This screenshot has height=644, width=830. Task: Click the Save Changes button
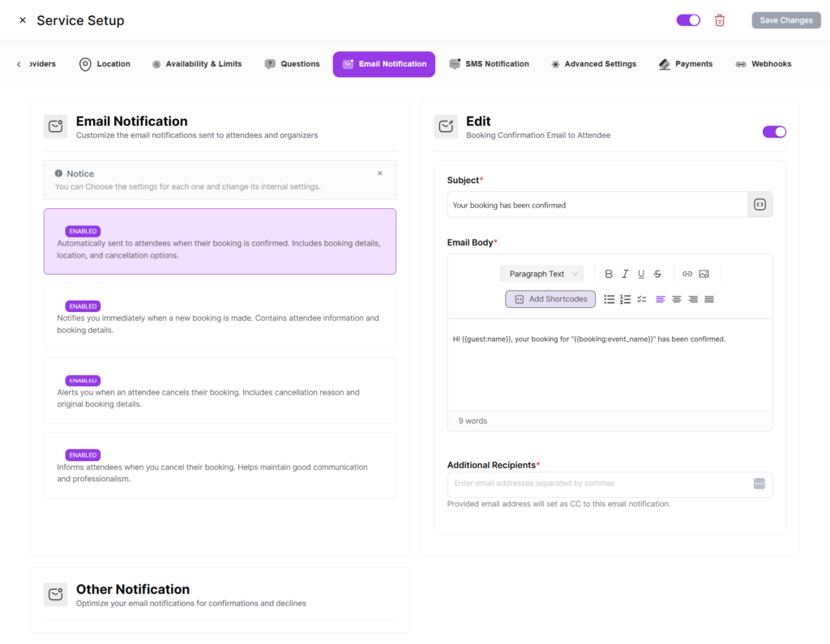tap(785, 20)
